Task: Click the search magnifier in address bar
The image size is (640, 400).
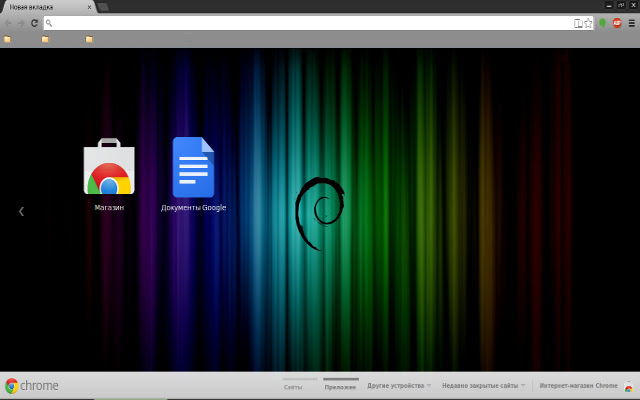Action: [49, 23]
